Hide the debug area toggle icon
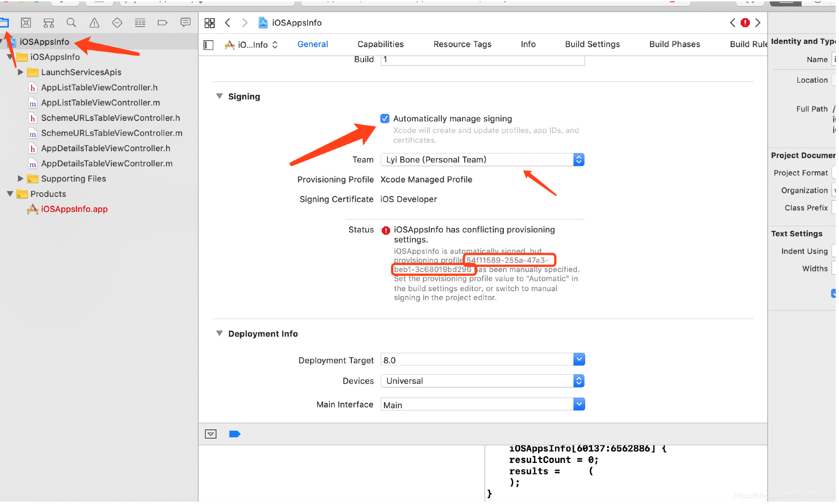Image resolution: width=839 pixels, height=504 pixels. click(211, 434)
